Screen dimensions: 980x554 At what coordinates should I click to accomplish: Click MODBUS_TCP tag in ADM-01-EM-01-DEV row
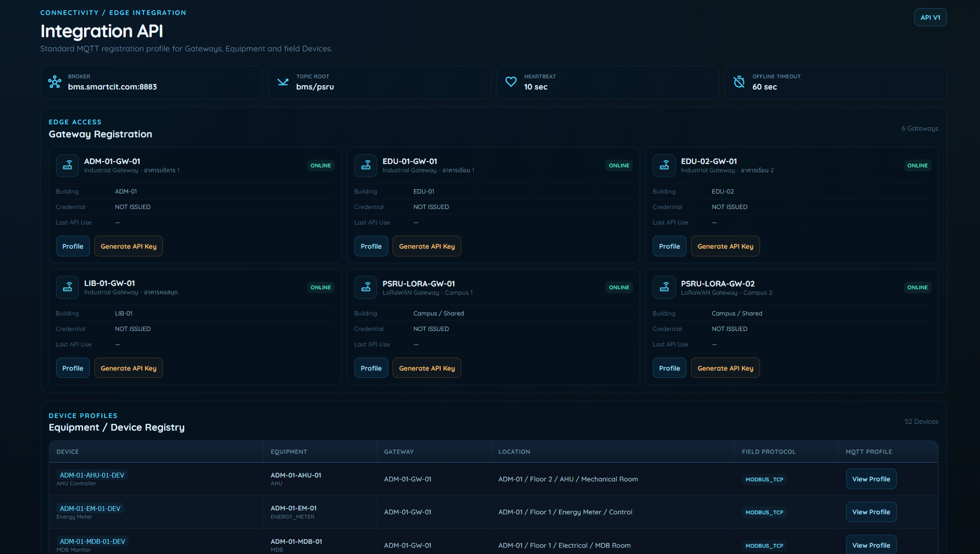(764, 512)
